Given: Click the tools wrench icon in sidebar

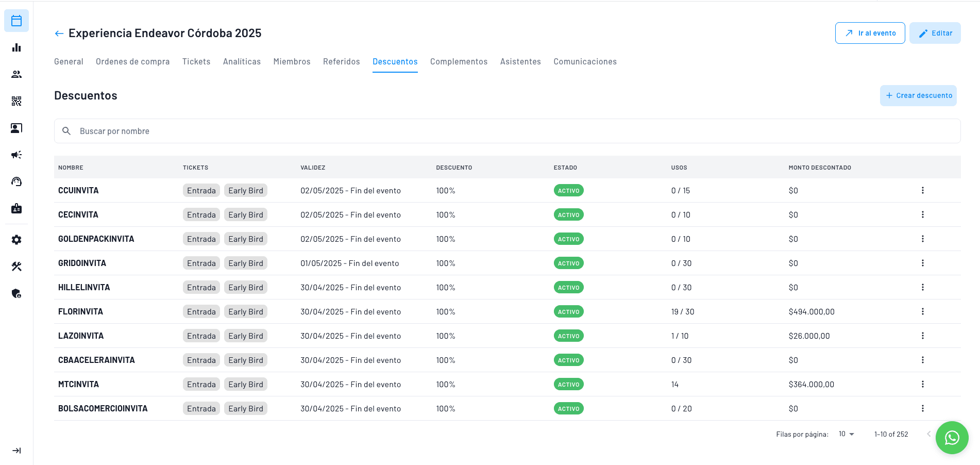Looking at the screenshot, I should pos(16,266).
